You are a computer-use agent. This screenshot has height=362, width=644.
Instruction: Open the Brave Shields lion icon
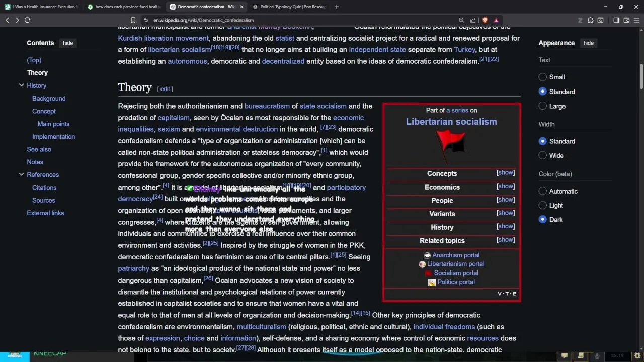point(485,20)
